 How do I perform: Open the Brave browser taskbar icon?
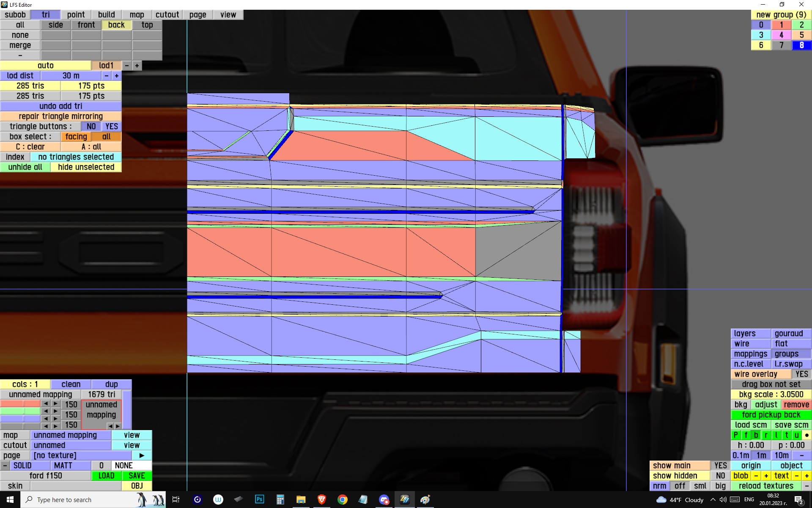(321, 500)
